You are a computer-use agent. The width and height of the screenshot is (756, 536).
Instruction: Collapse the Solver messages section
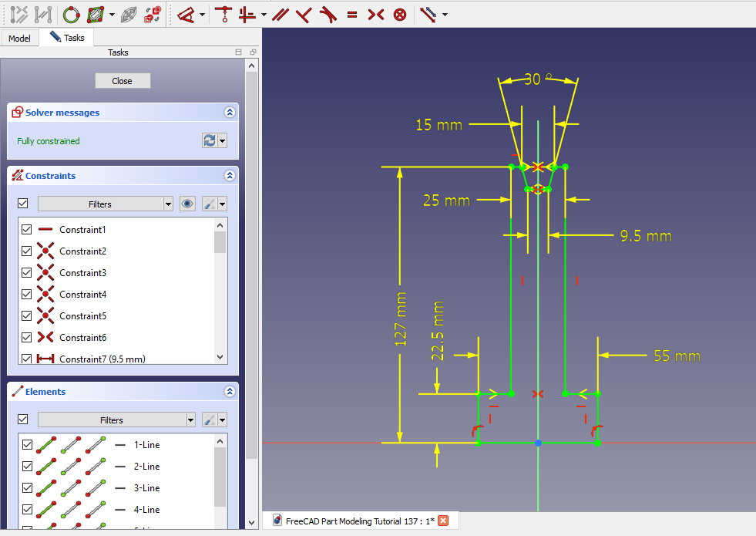pyautogui.click(x=229, y=113)
